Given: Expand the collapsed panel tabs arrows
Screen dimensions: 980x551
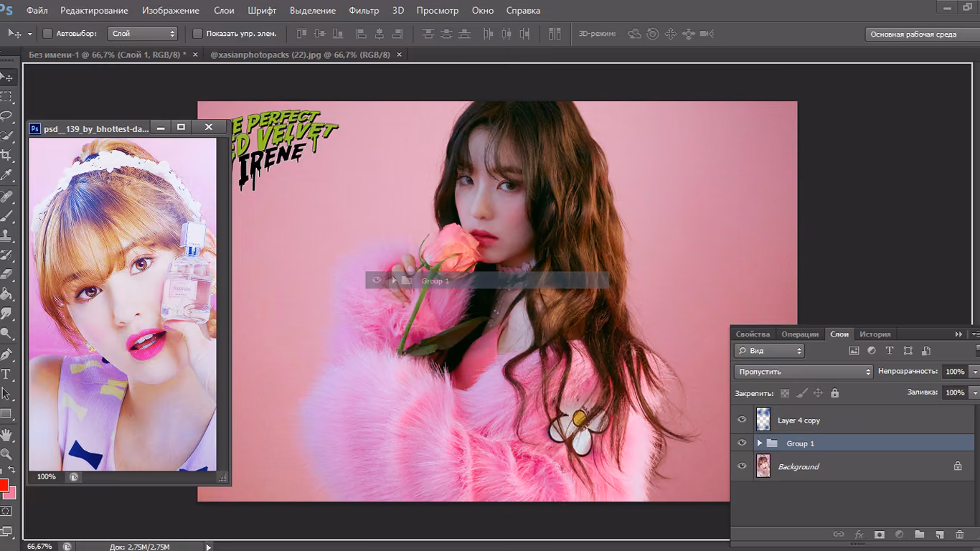Looking at the screenshot, I should pyautogui.click(x=958, y=334).
